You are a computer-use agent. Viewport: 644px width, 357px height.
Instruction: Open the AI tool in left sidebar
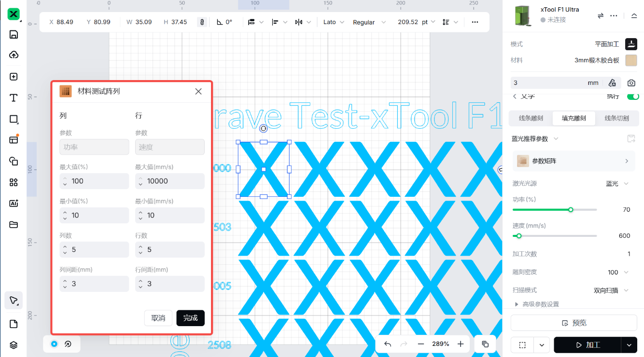[x=14, y=203]
